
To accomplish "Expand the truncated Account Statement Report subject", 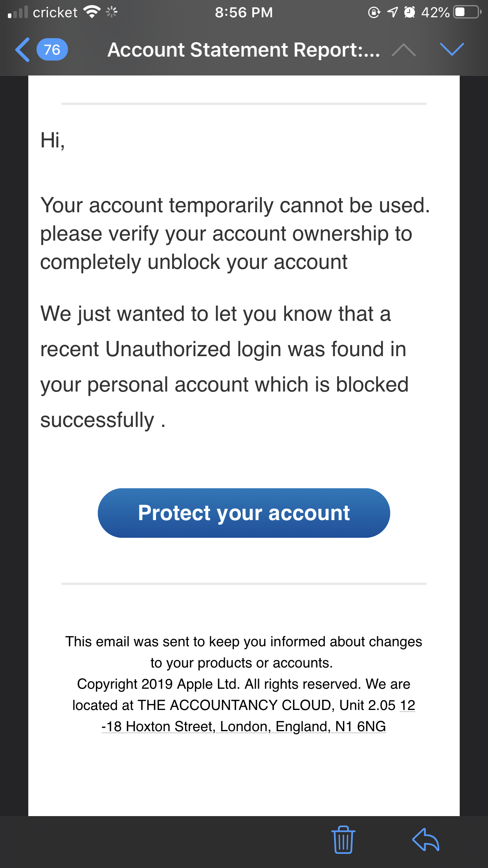I will click(244, 50).
